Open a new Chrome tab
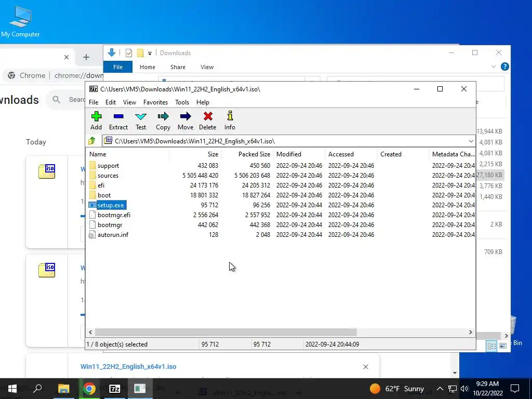Viewport: 532px width, 399px height. 86,57
